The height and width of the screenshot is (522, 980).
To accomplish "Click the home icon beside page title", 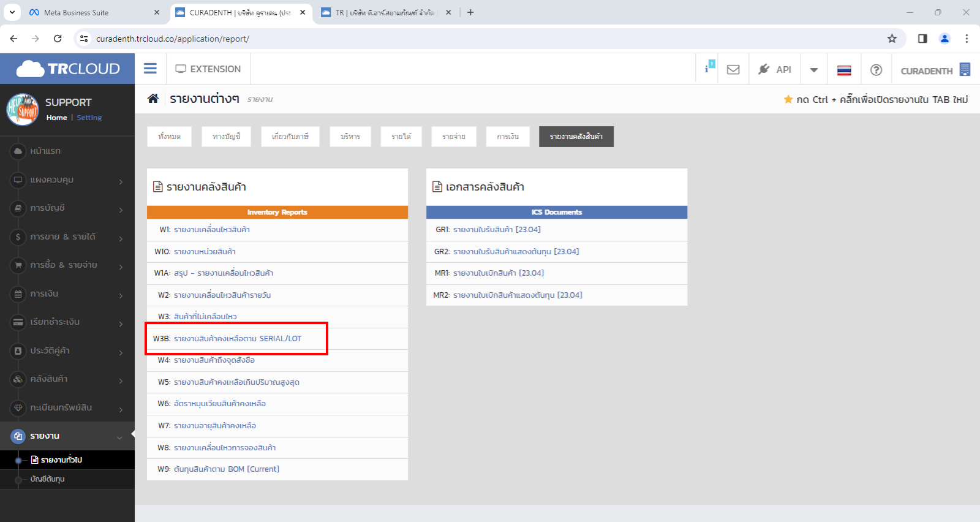I will point(153,98).
